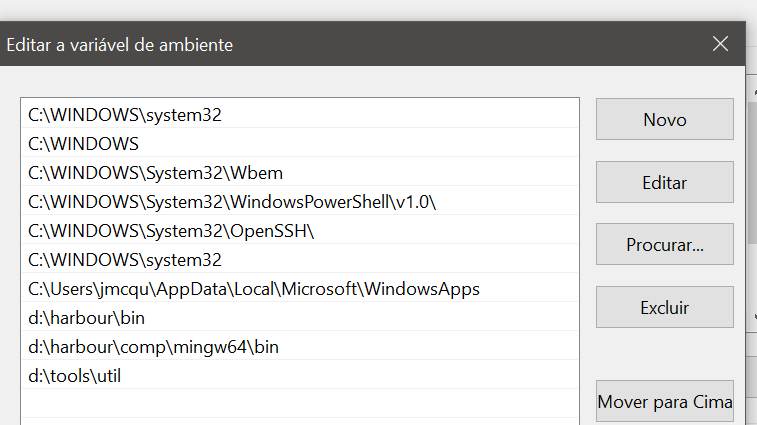Select the C:\WINDOWS path entry
This screenshot has width=757, height=425.
(84, 143)
